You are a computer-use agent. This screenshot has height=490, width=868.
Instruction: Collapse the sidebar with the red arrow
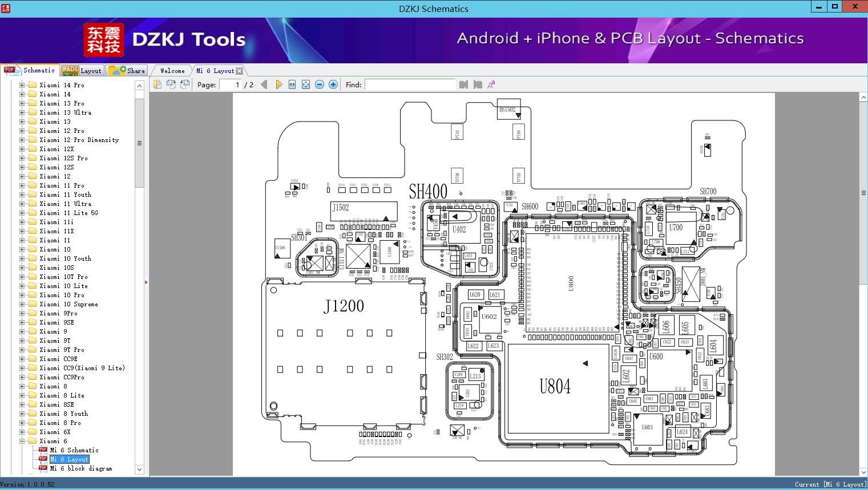coord(146,282)
